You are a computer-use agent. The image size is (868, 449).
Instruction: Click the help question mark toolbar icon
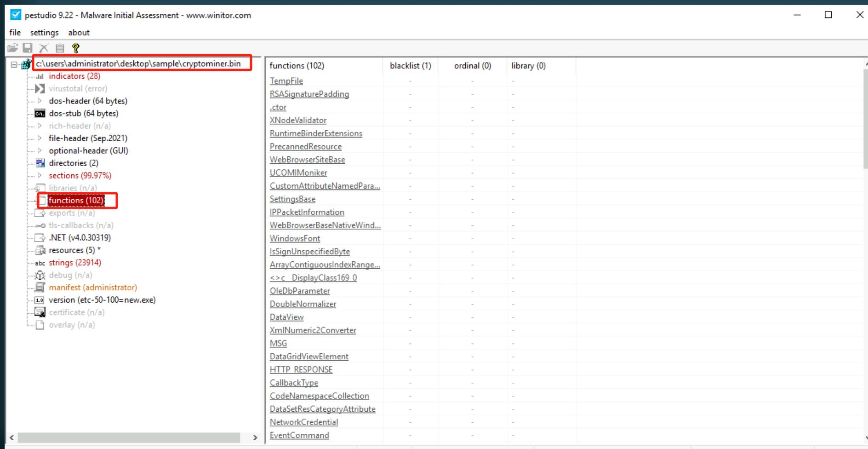[76, 48]
